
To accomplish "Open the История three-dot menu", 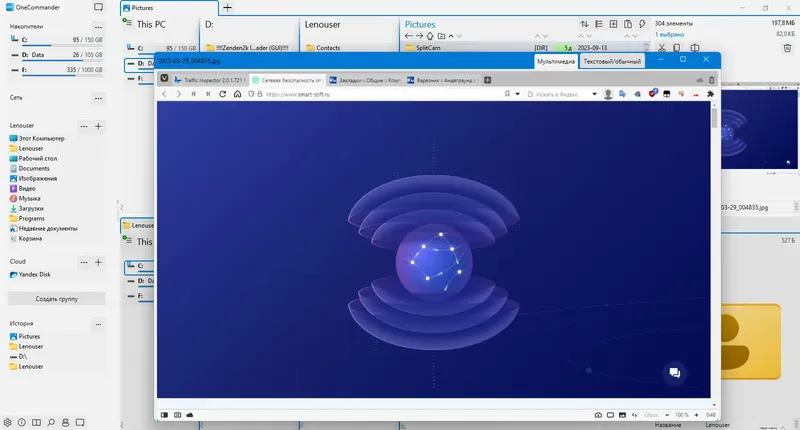I will click(98, 324).
